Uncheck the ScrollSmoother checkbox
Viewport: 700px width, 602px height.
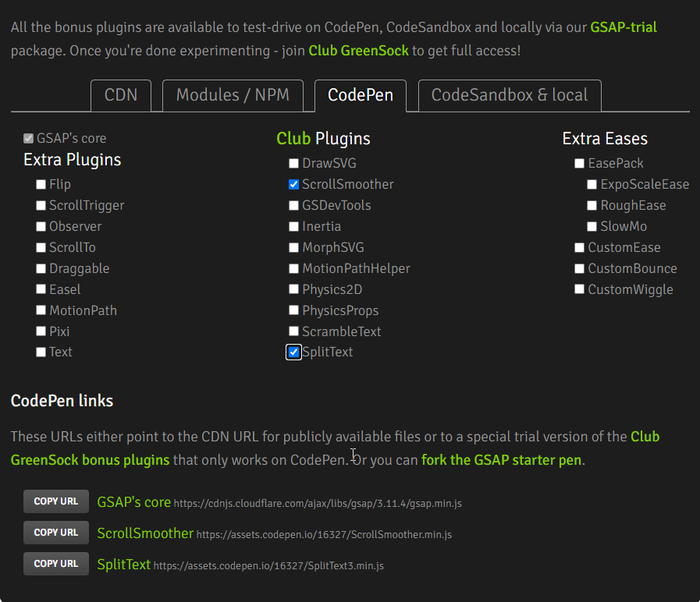293,184
